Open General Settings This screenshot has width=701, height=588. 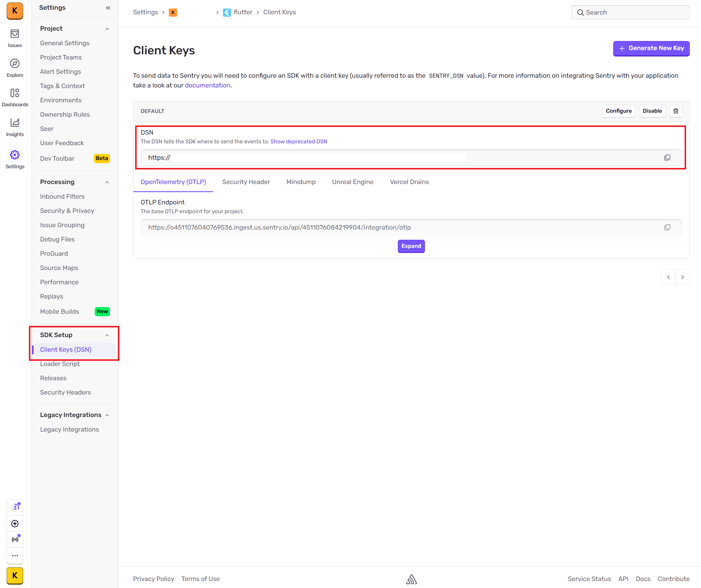tap(65, 43)
